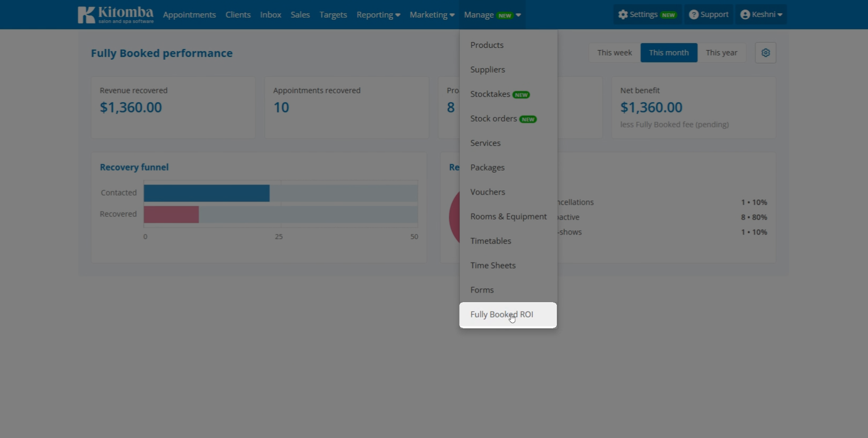Click the less Fully Booked fee (pending) note
Viewport: 868px width, 438px height.
click(675, 125)
